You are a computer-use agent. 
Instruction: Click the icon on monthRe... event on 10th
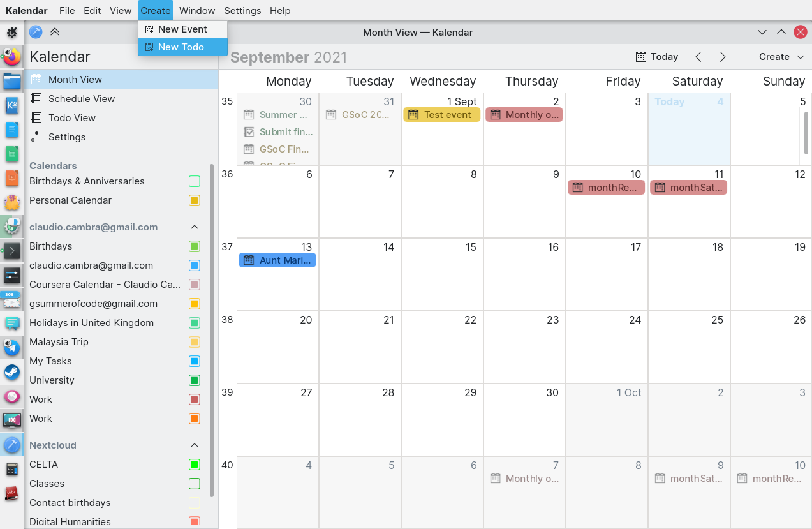[x=577, y=188]
